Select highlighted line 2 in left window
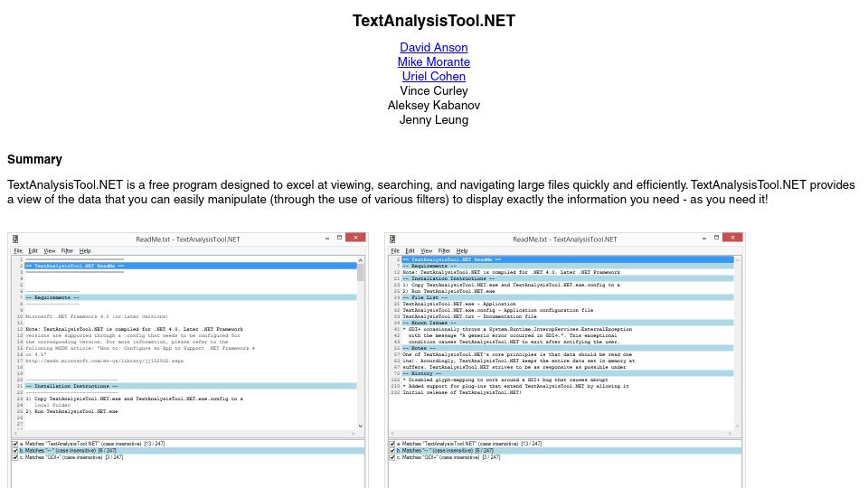Viewport: 868px width, 488px height. point(191,266)
